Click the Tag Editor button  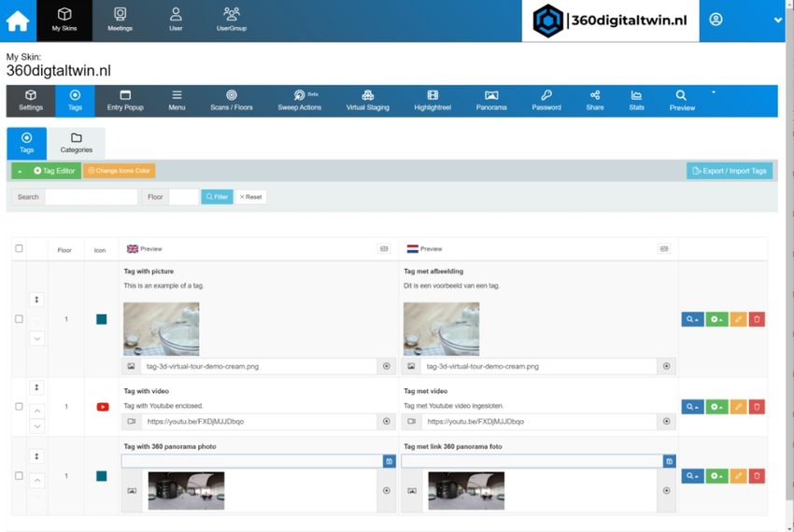click(x=54, y=171)
